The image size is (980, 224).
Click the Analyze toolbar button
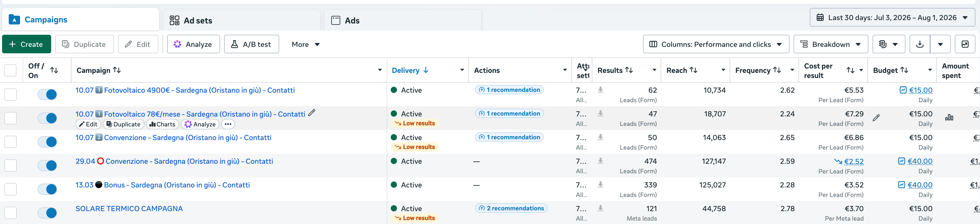[193, 44]
